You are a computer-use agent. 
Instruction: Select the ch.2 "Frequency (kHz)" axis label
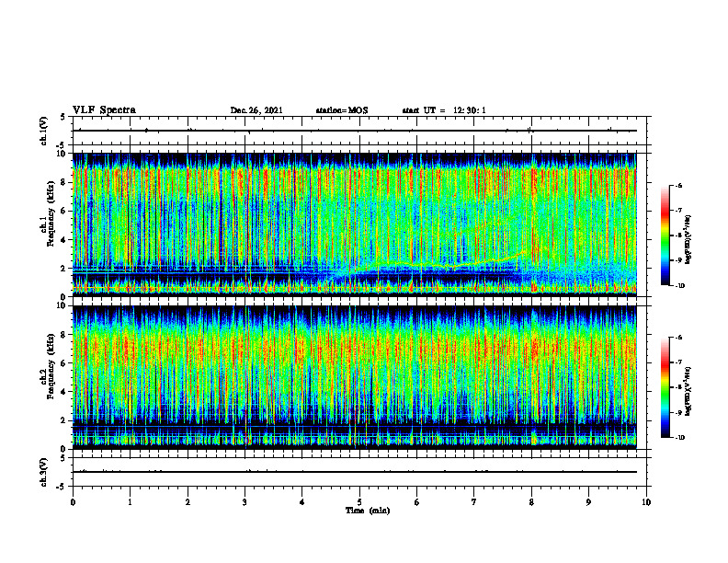[x=51, y=366]
